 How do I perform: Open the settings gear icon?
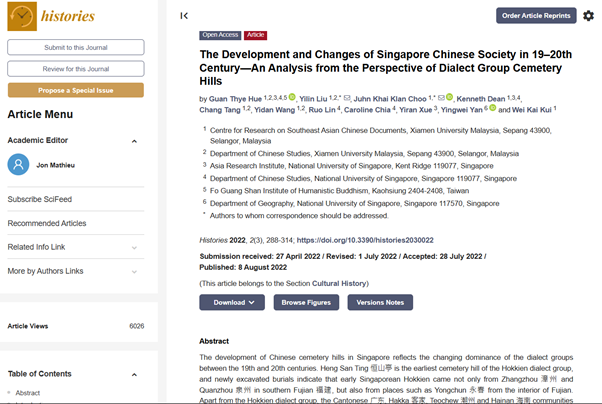click(x=588, y=16)
